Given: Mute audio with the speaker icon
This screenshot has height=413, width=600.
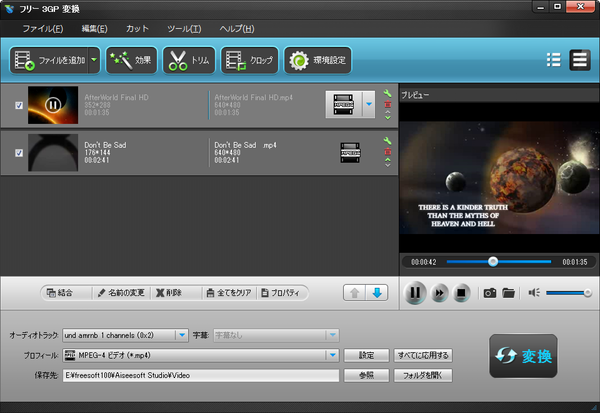Looking at the screenshot, I should (x=534, y=293).
